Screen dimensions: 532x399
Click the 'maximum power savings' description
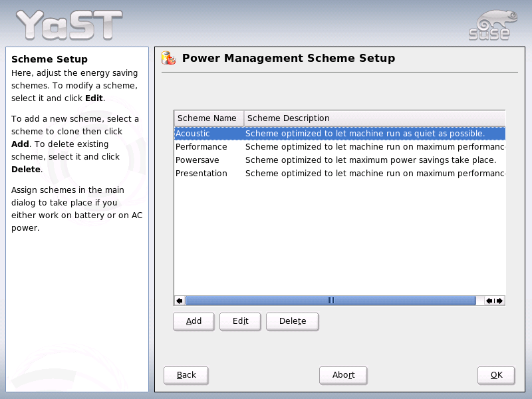(371, 160)
